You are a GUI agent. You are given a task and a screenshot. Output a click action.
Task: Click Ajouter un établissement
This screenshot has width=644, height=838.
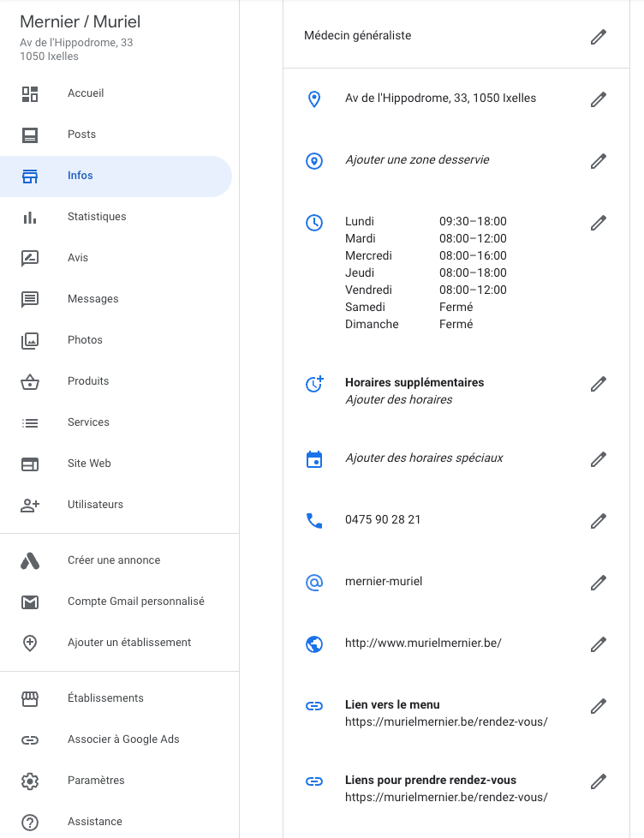pyautogui.click(x=128, y=643)
